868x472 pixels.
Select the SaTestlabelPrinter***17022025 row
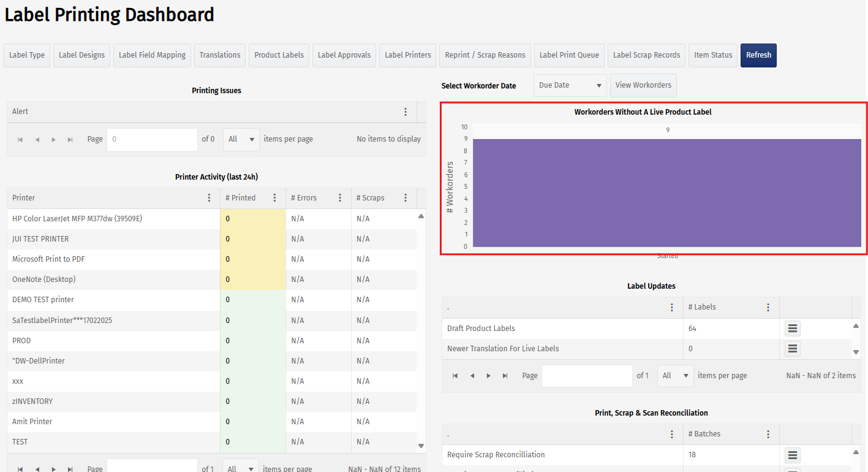click(x=212, y=321)
